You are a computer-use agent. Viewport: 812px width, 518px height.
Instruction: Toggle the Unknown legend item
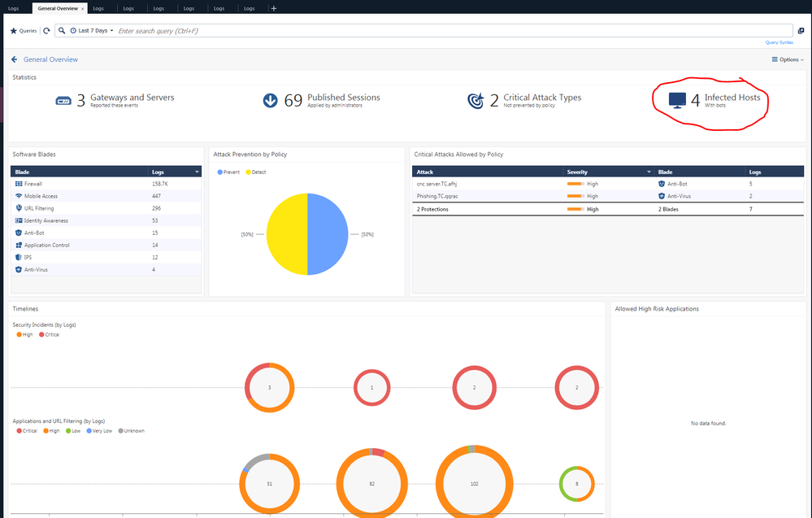point(132,431)
